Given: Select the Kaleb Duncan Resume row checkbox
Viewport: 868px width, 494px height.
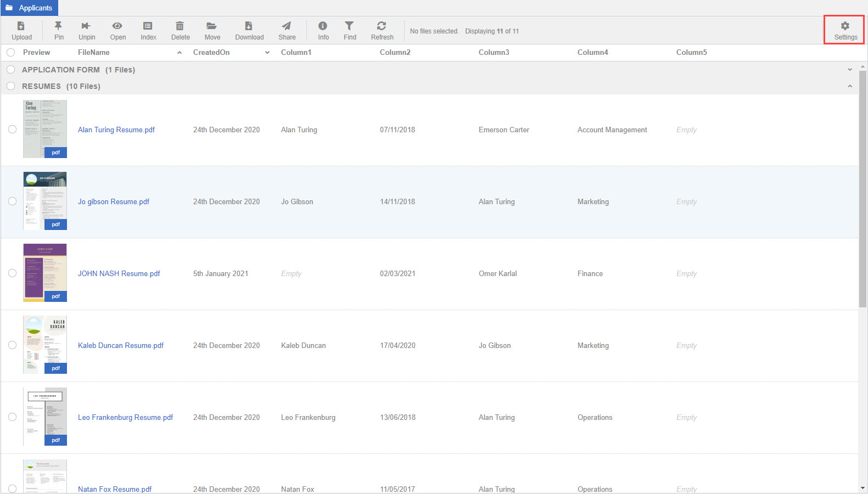Looking at the screenshot, I should click(x=12, y=345).
